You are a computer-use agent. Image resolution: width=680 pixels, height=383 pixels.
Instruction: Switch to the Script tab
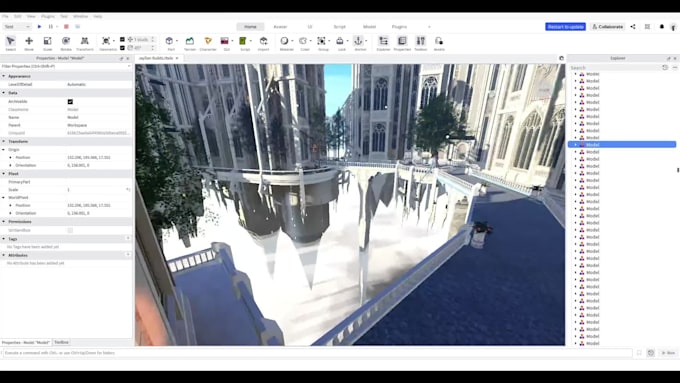(x=340, y=27)
